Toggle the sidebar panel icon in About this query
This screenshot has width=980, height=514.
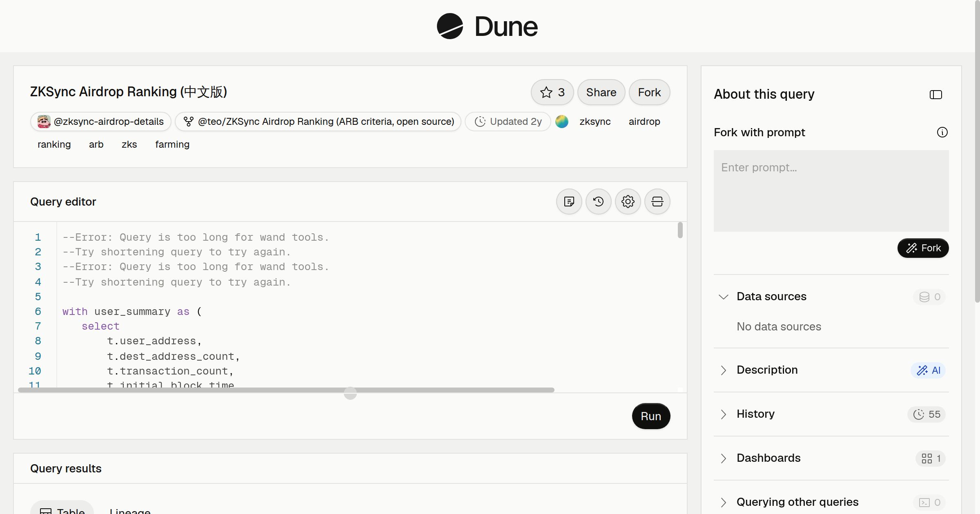click(x=936, y=95)
